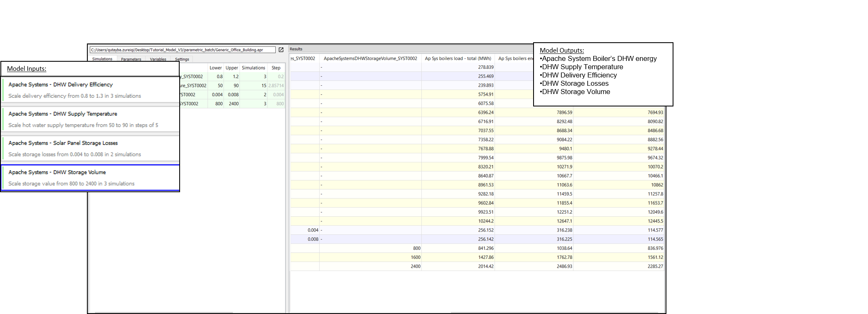Select the Lower cell showing 0.004
The image size is (868, 314).
[217, 94]
